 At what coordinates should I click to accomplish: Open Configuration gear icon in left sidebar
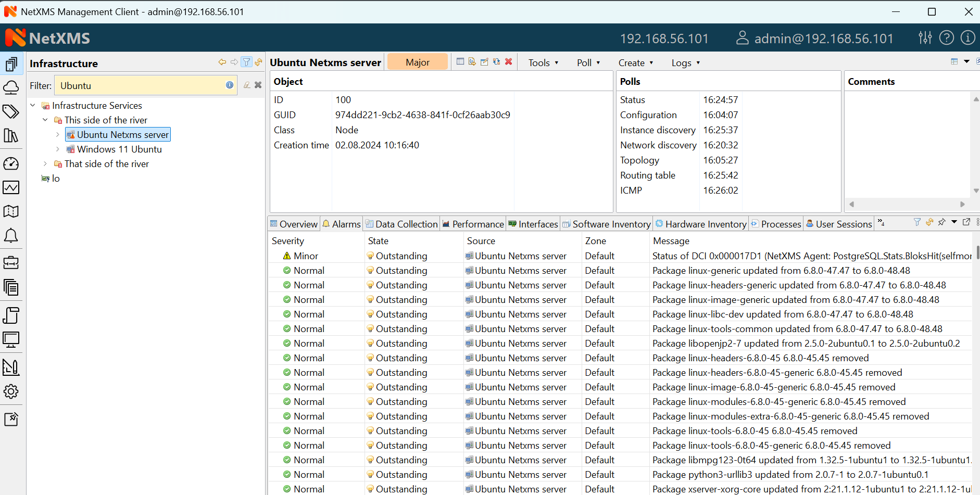tap(11, 391)
